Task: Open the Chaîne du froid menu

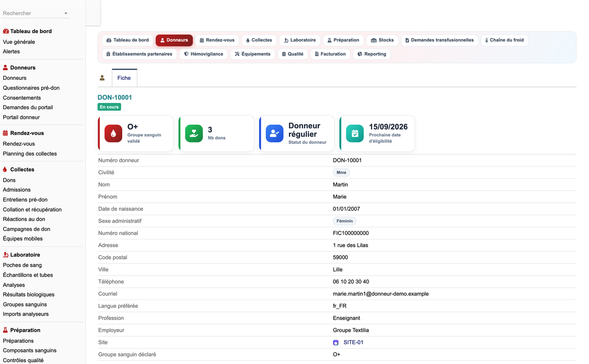Action: tap(504, 40)
